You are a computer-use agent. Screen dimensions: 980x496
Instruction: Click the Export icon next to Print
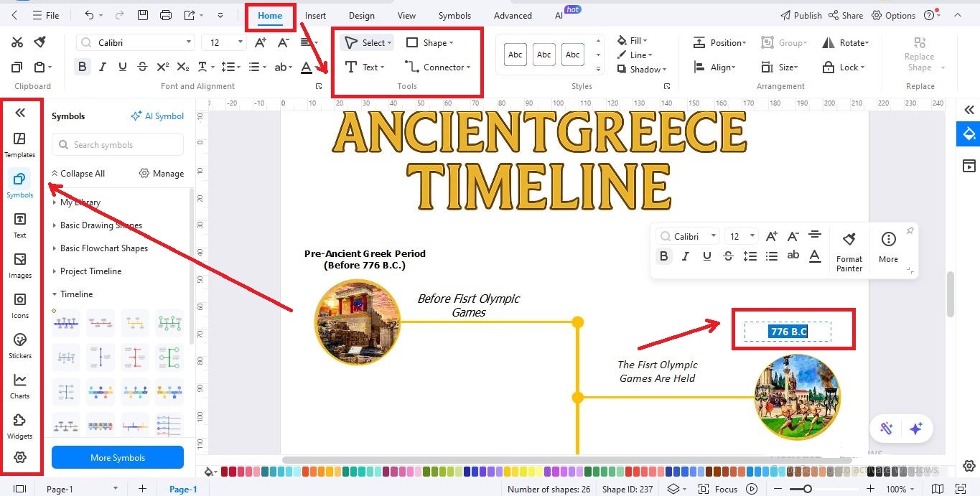(190, 15)
